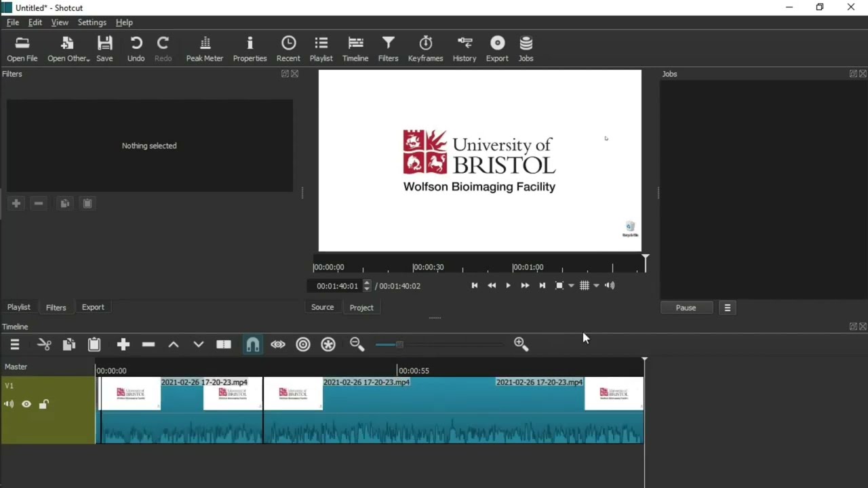Open Filters from the main toolbar
The width and height of the screenshot is (868, 488).
tap(388, 49)
